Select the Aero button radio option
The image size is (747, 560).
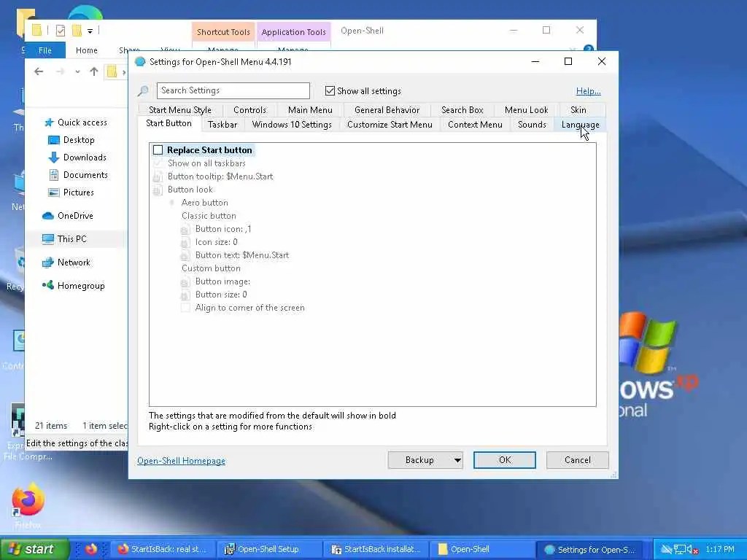pyautogui.click(x=171, y=203)
